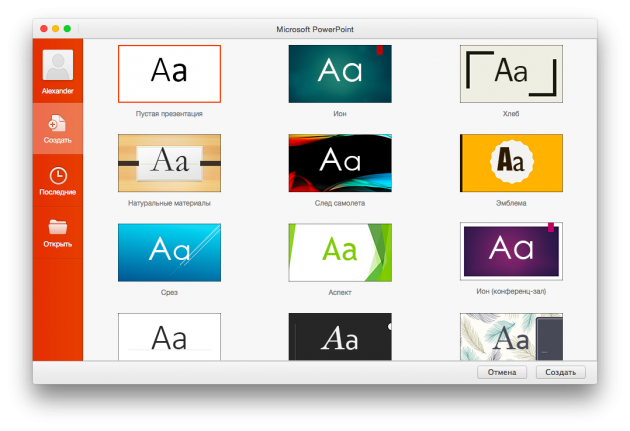The width and height of the screenshot is (630, 431).
Task: Select the Натуральные материалы template
Action: tap(169, 163)
